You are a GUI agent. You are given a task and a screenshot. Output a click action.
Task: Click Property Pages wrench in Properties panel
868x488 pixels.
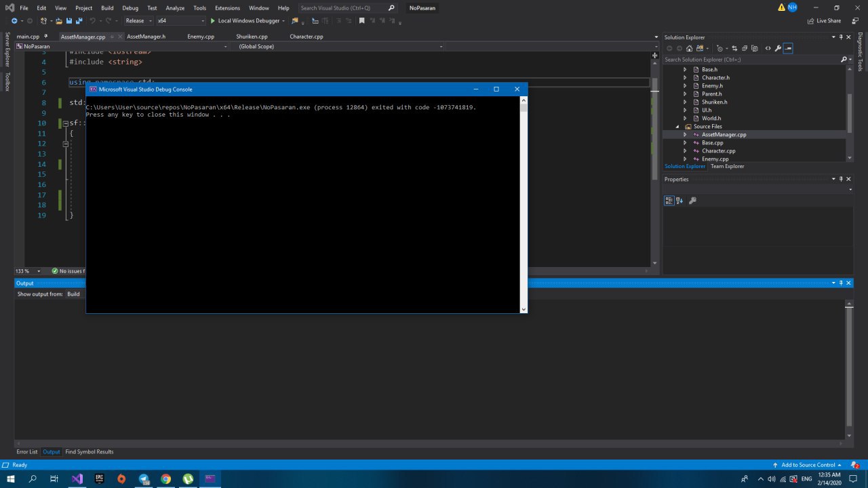pos(692,201)
